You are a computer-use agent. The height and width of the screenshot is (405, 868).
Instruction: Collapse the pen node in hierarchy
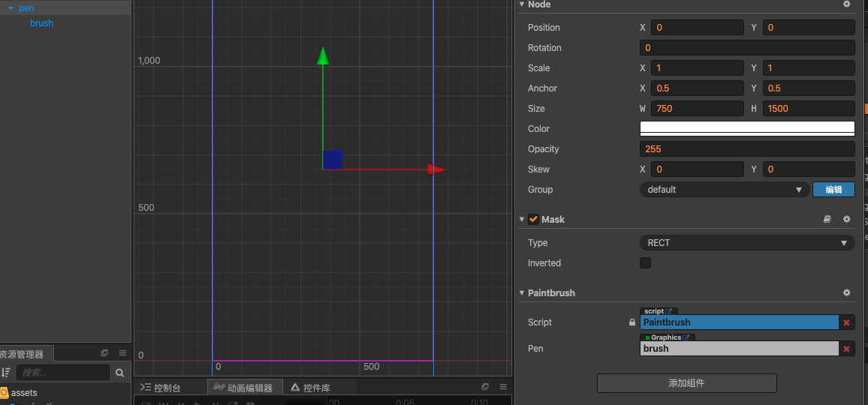coord(11,8)
